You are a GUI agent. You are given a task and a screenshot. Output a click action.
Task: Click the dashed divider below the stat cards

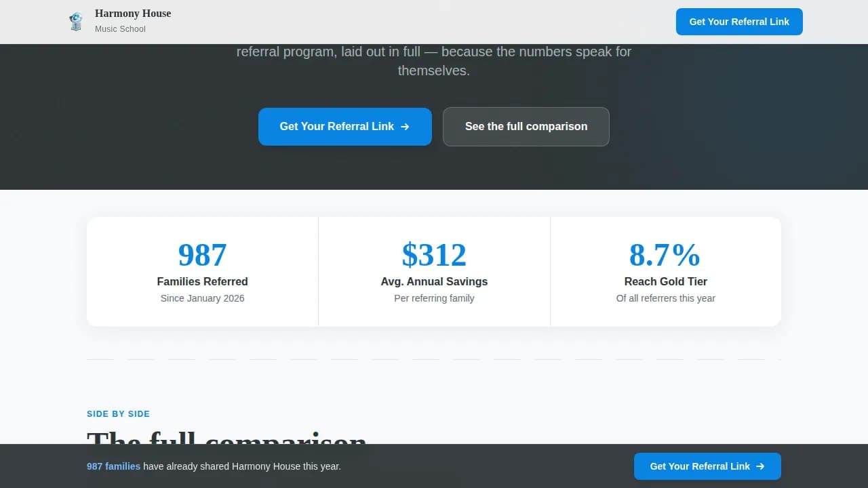[x=434, y=358]
